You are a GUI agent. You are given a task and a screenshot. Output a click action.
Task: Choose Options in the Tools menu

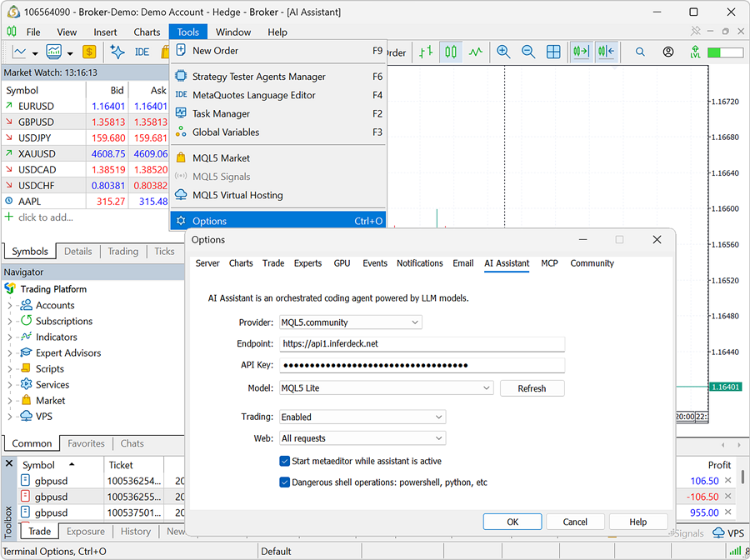(x=277, y=221)
